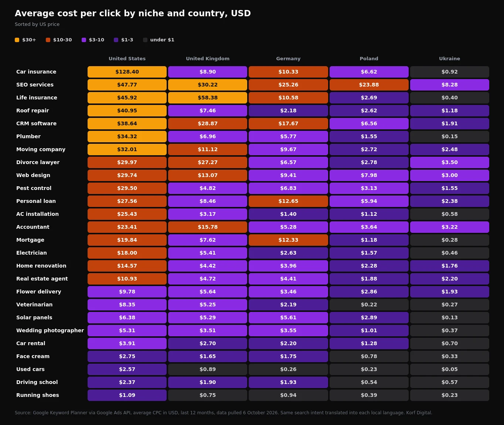Select the 'Car insurance' row label

[x=36, y=72]
